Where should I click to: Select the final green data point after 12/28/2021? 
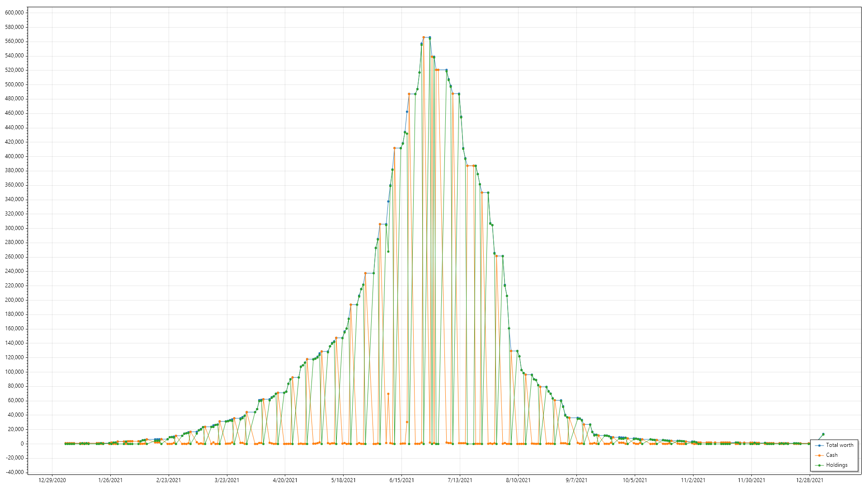click(x=823, y=434)
